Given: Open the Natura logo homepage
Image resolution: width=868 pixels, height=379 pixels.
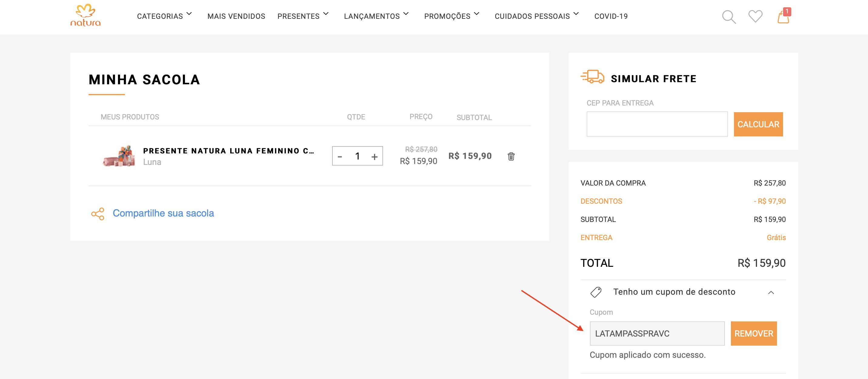Looking at the screenshot, I should pos(86,15).
